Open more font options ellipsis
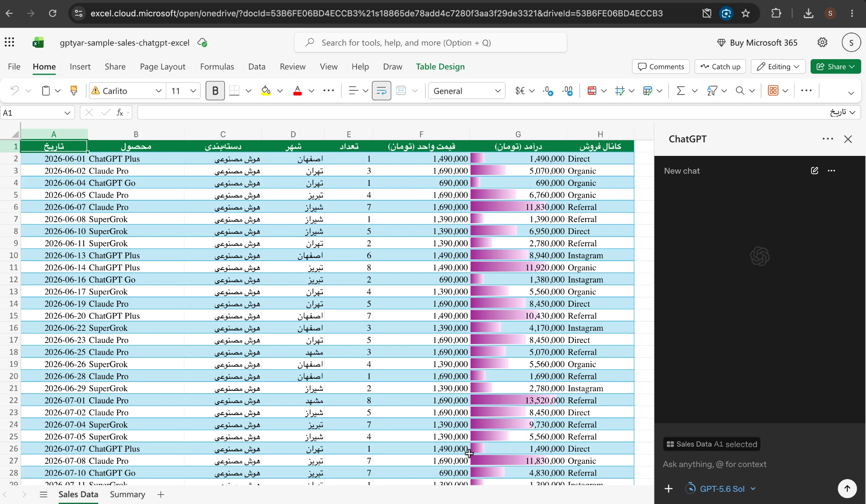Screen dimensions: 866x504 coord(329,90)
